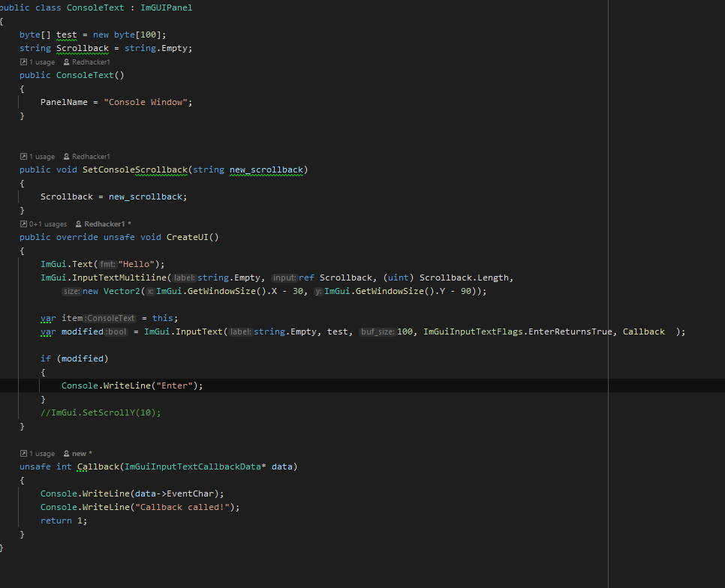
Task: Click the underlined 'new_scrollback' parameter
Action: tap(266, 169)
